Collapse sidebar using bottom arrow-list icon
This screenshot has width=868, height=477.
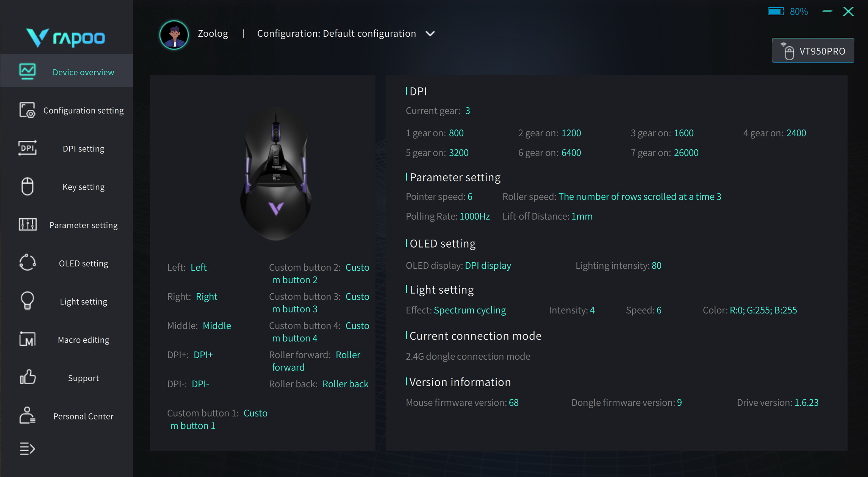[x=27, y=449]
